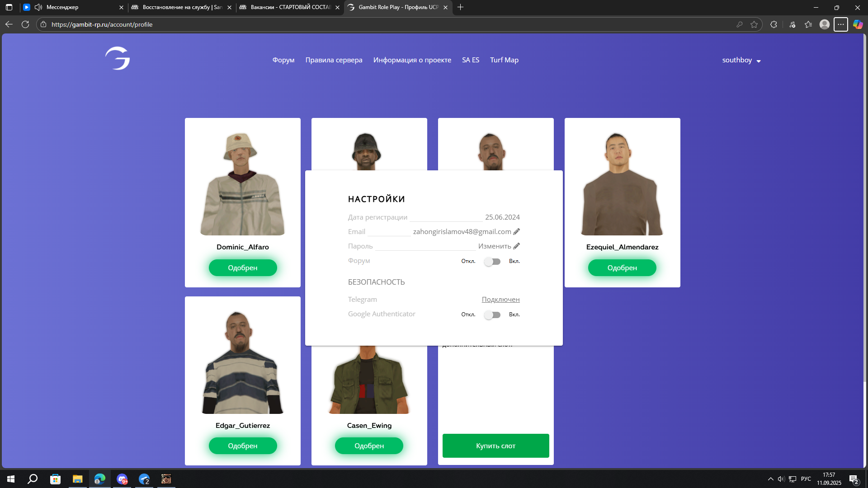
Task: Open Edge settings and more menu
Action: 841,24
